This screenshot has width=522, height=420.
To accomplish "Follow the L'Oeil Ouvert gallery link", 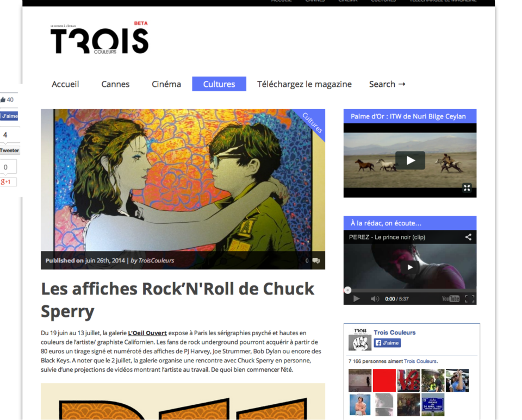I will pos(147,333).
